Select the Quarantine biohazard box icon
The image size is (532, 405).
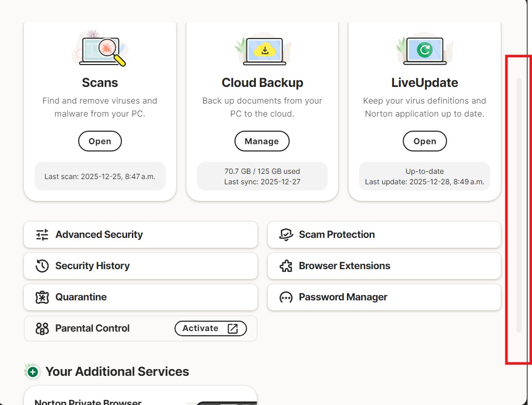[x=42, y=297]
